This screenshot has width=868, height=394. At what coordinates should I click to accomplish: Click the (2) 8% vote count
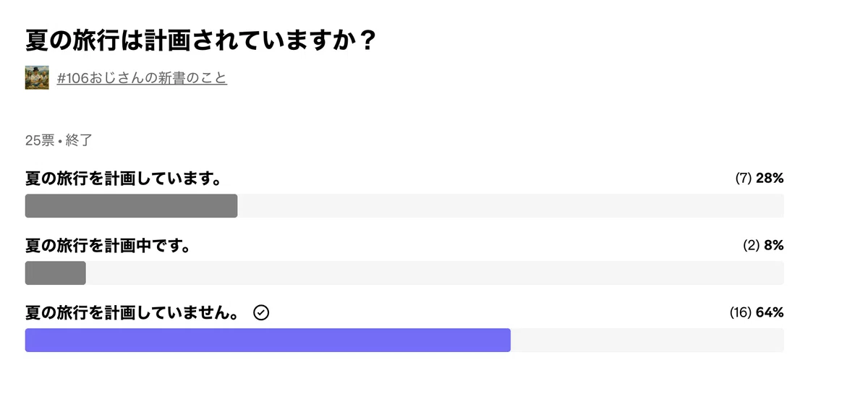click(x=763, y=246)
